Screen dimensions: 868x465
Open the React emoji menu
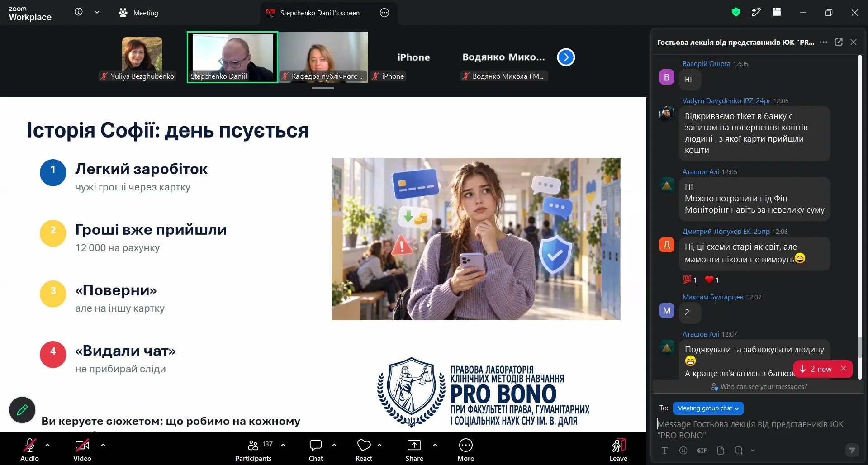pyautogui.click(x=364, y=450)
